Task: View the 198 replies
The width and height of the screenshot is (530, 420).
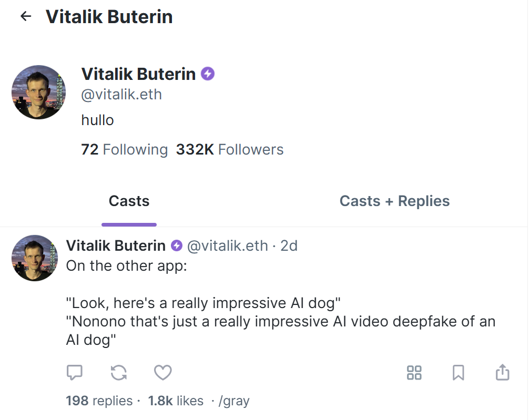Action: pyautogui.click(x=99, y=401)
